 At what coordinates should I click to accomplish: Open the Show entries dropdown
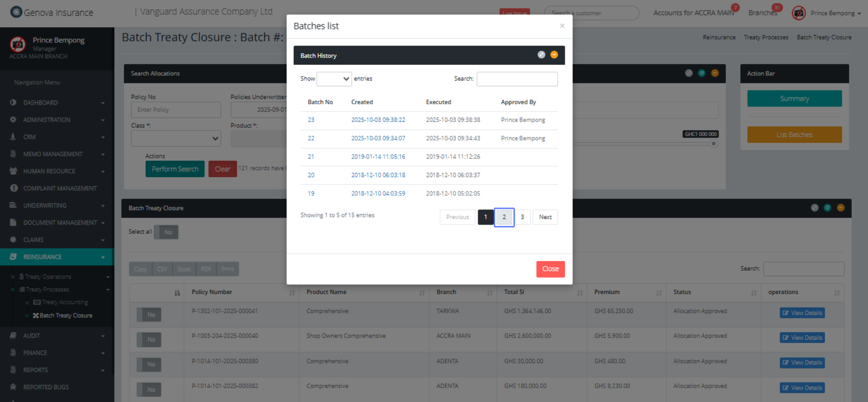click(334, 79)
